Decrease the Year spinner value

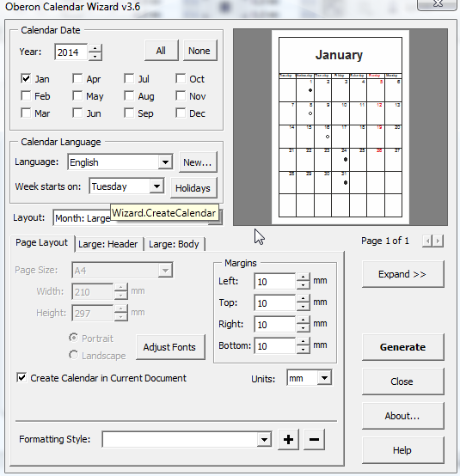(95, 56)
